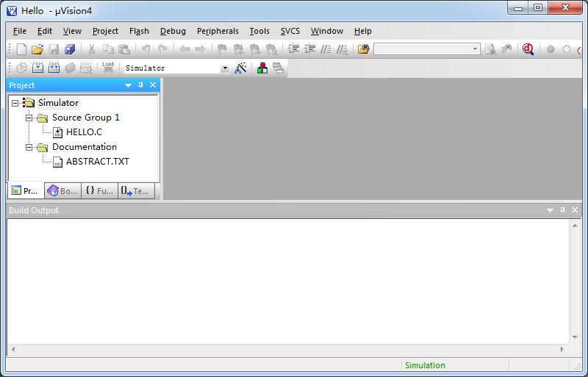588x377 pixels.
Task: Click the Find document icon
Action: click(x=490, y=49)
